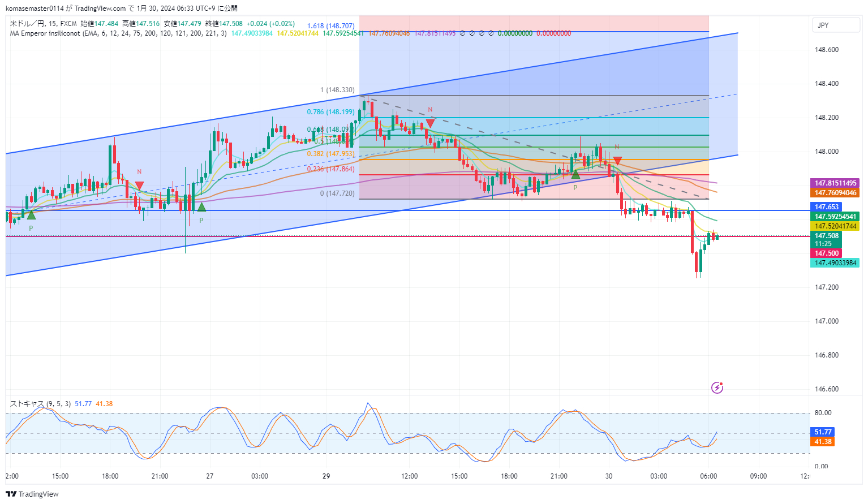This screenshot has height=504, width=868.
Task: Click the 27 date label on time axis
Action: coord(210,476)
